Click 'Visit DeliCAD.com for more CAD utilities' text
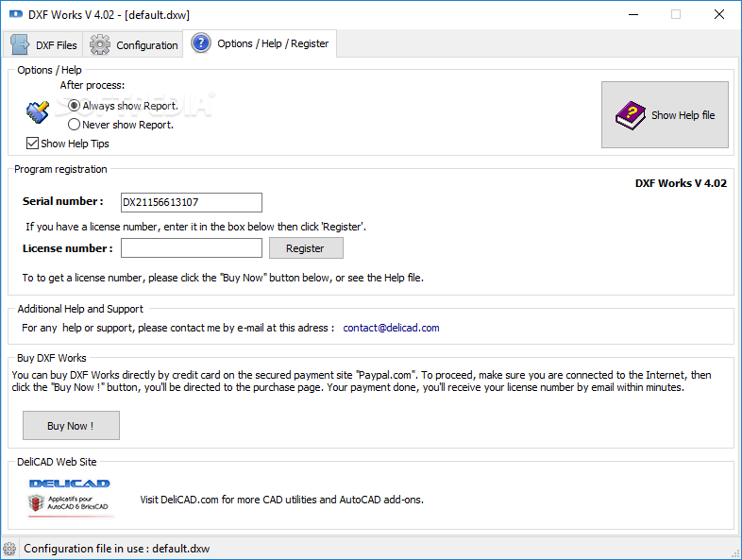This screenshot has width=742, height=560. point(281,500)
